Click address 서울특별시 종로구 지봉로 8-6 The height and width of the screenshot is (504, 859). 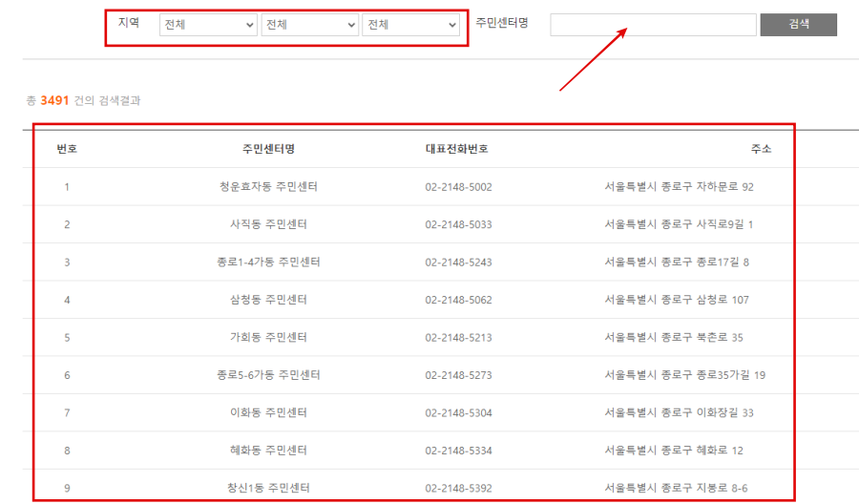[x=676, y=488]
